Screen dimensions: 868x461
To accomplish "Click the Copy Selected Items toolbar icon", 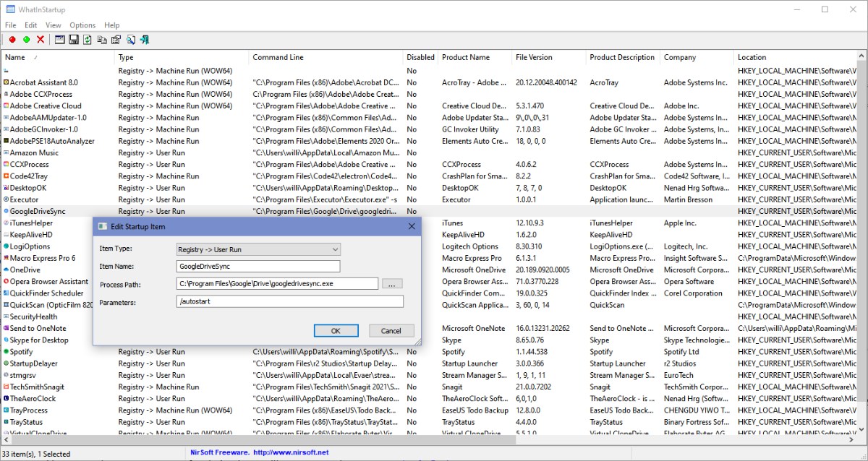I will coord(102,40).
